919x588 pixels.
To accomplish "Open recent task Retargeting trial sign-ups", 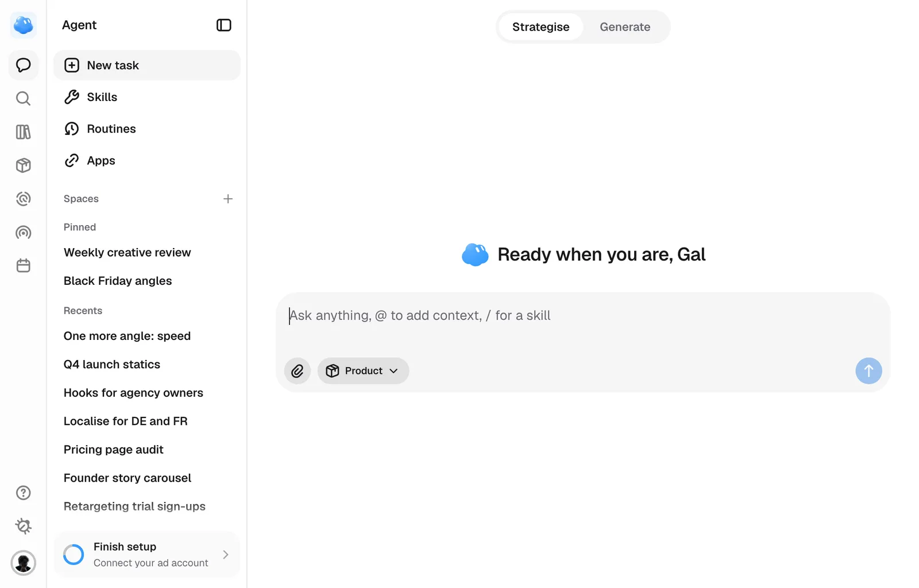I will click(147, 506).
